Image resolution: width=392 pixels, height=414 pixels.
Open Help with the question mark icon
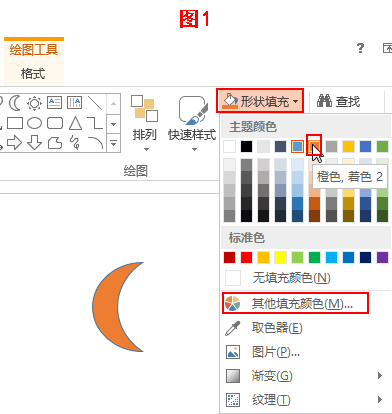pos(360,48)
